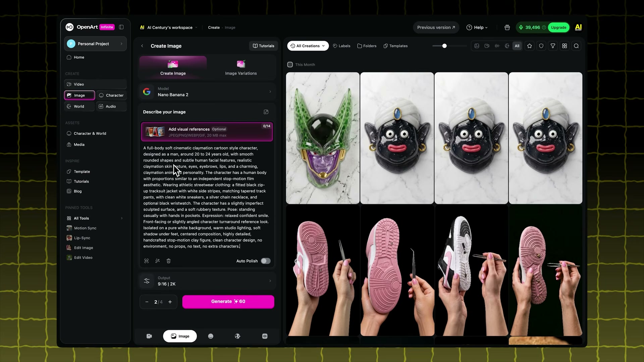Open the Folders tab
This screenshot has height=362, width=644.
tap(367, 46)
